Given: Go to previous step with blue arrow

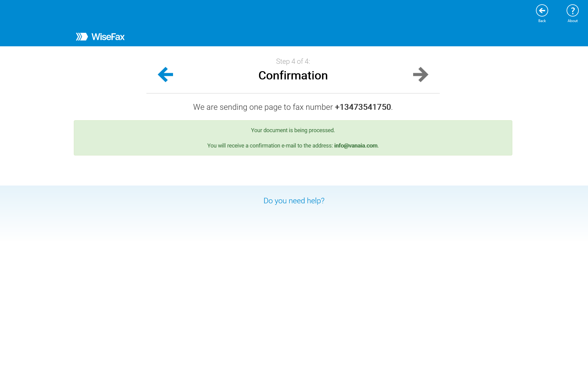Looking at the screenshot, I should coord(165,75).
